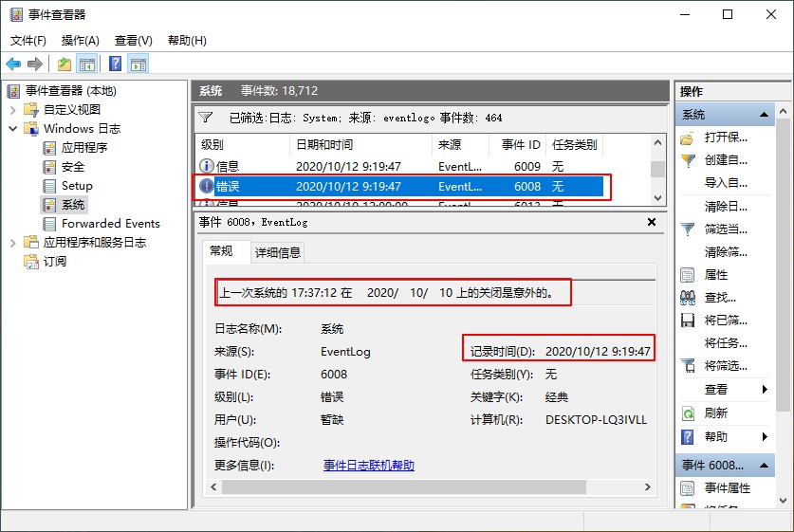The image size is (794, 532).
Task: Select Forwarded Events in the tree
Action: [x=110, y=224]
